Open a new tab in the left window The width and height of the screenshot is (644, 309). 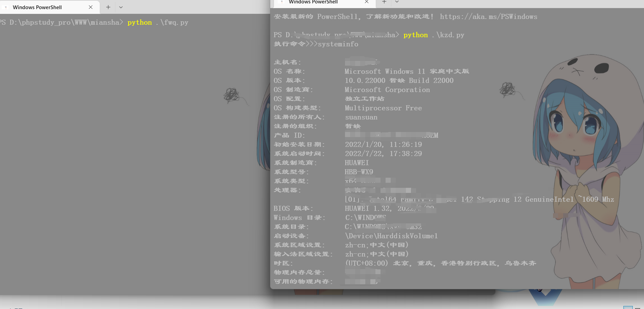(108, 7)
